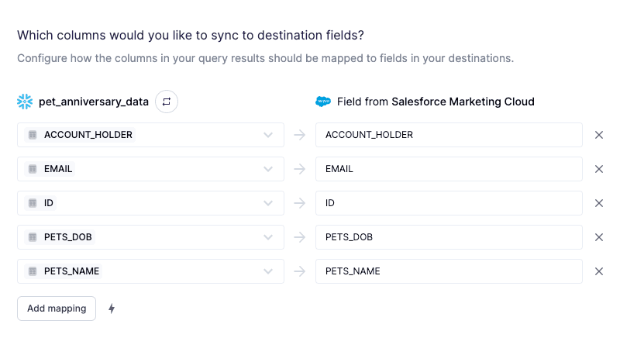
Task: Click the lightning bolt auto-map icon
Action: tap(112, 309)
